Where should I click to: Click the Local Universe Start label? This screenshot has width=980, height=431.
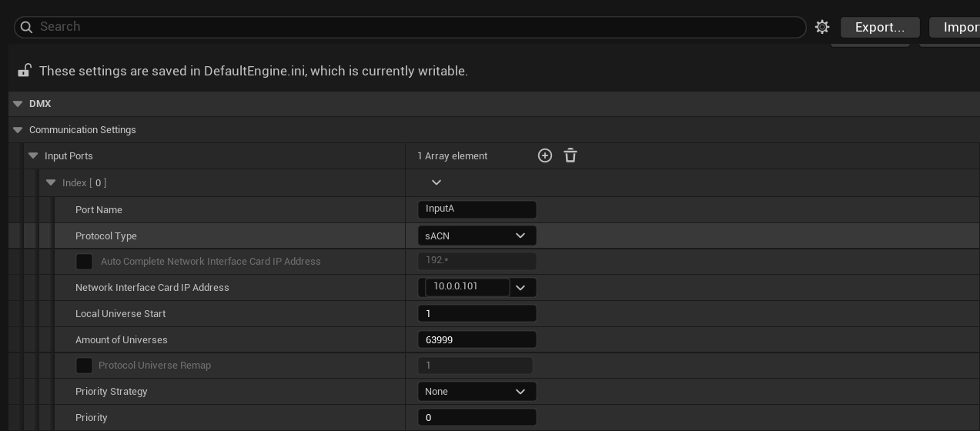click(x=120, y=314)
